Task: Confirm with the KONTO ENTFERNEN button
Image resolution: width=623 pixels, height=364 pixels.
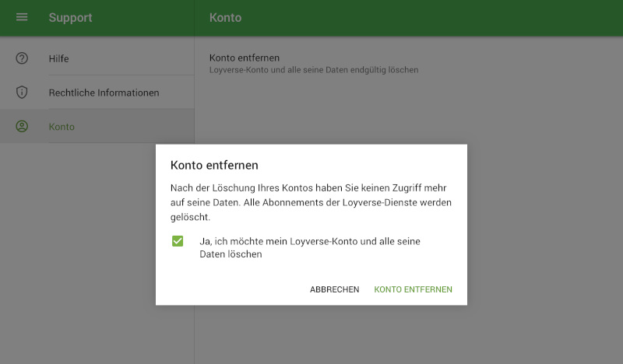Action: [x=413, y=289]
